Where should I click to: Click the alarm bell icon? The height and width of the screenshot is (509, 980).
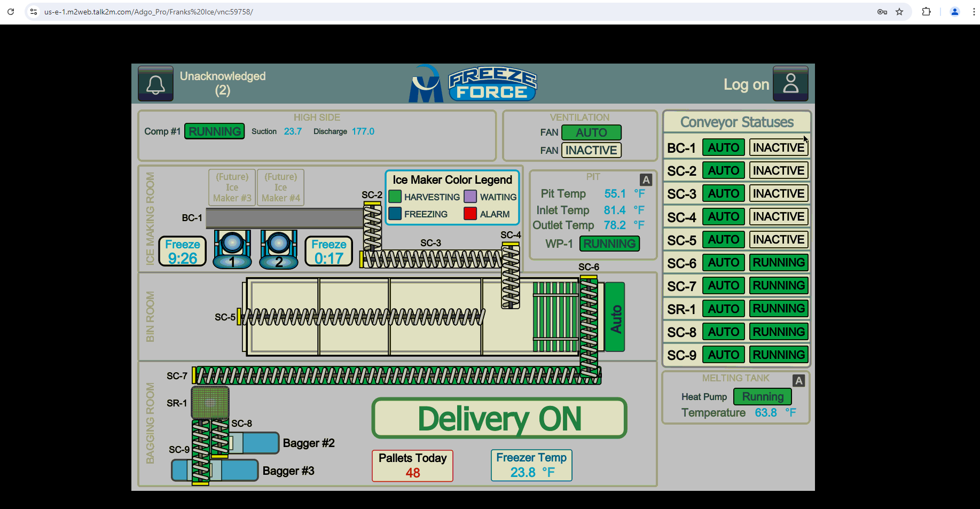155,84
